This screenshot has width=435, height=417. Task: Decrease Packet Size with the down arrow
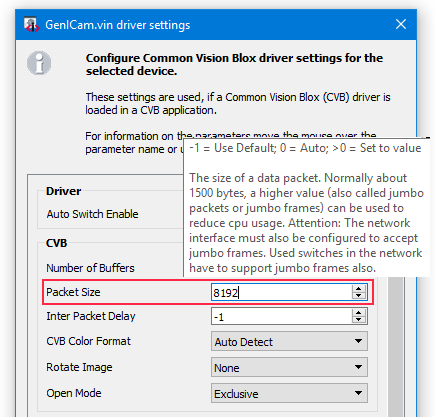coord(359,296)
